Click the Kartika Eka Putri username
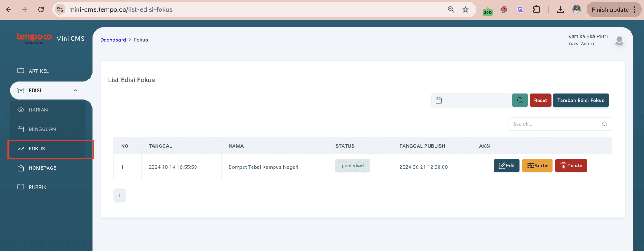644x251 pixels. tap(588, 36)
